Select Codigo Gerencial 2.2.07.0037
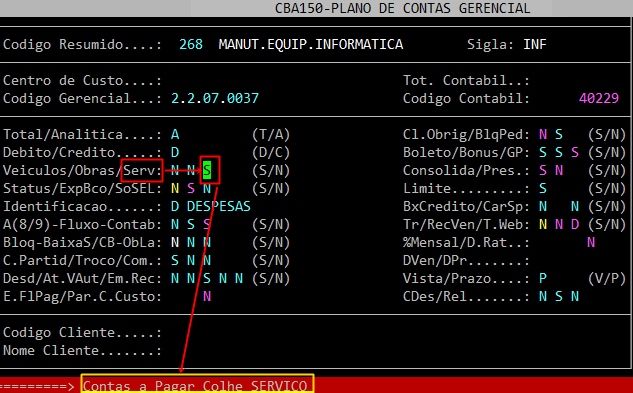633x393 pixels. click(x=215, y=98)
